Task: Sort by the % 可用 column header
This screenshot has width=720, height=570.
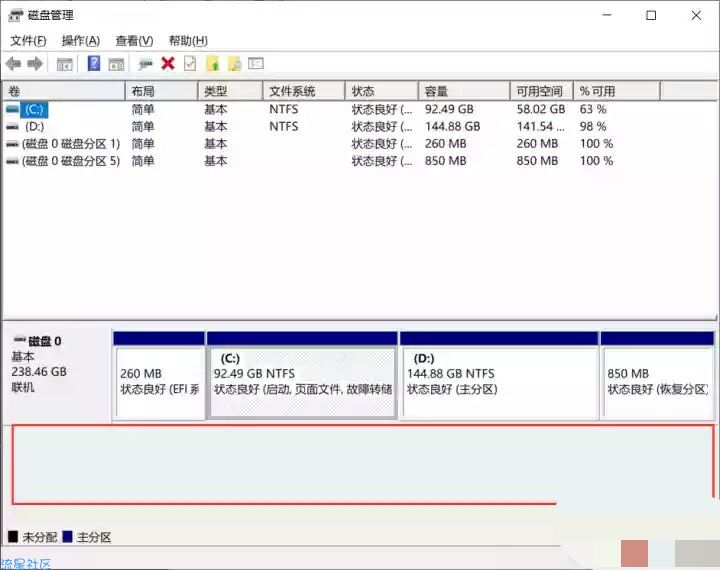Action: point(617,91)
